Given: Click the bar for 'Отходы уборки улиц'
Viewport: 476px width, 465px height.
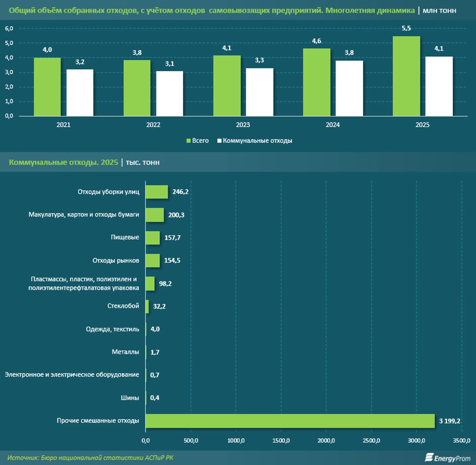Looking at the screenshot, I should point(157,192).
